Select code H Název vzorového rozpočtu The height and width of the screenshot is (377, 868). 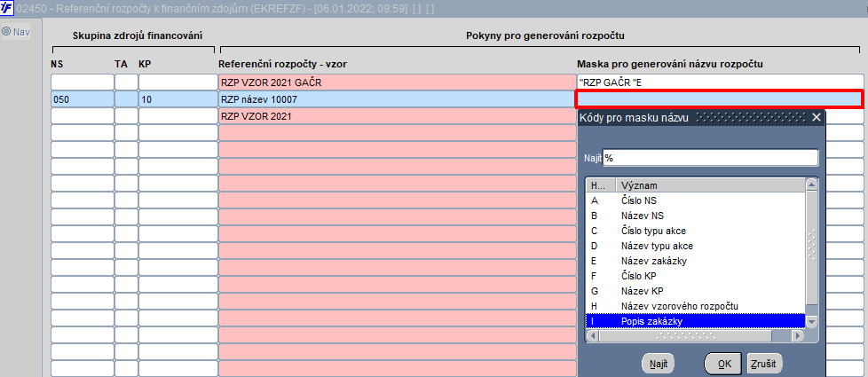pos(696,306)
